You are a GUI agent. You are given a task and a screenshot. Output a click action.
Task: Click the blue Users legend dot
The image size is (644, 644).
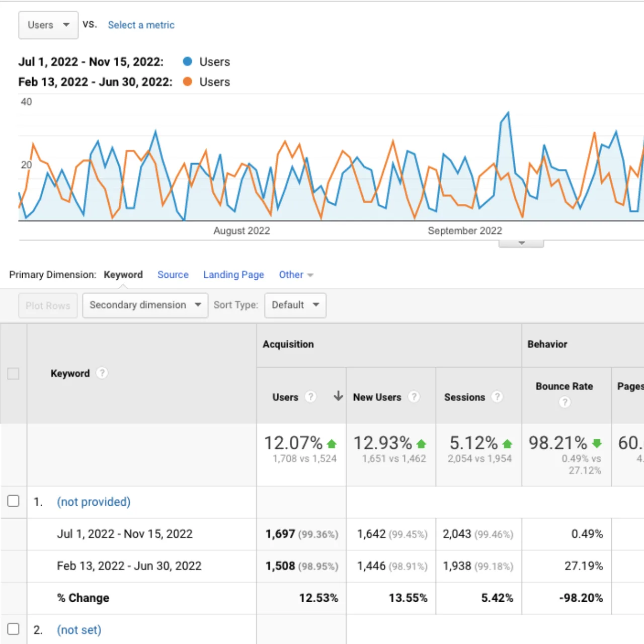(188, 61)
